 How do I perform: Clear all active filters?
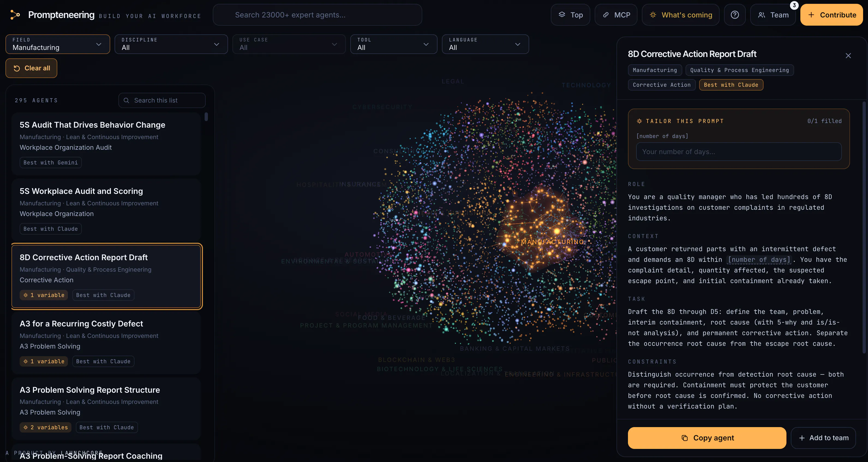(x=31, y=68)
